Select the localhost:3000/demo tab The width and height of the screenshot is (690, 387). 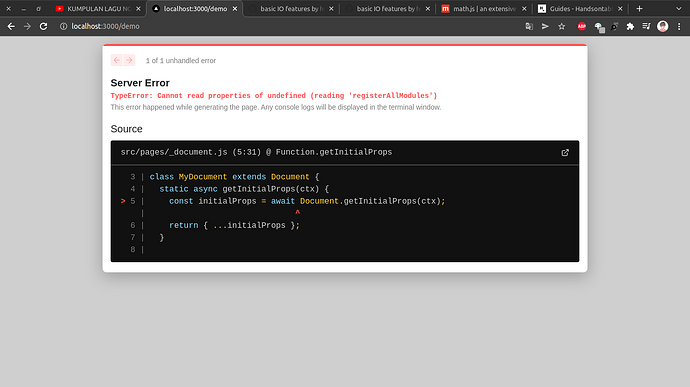click(x=195, y=9)
